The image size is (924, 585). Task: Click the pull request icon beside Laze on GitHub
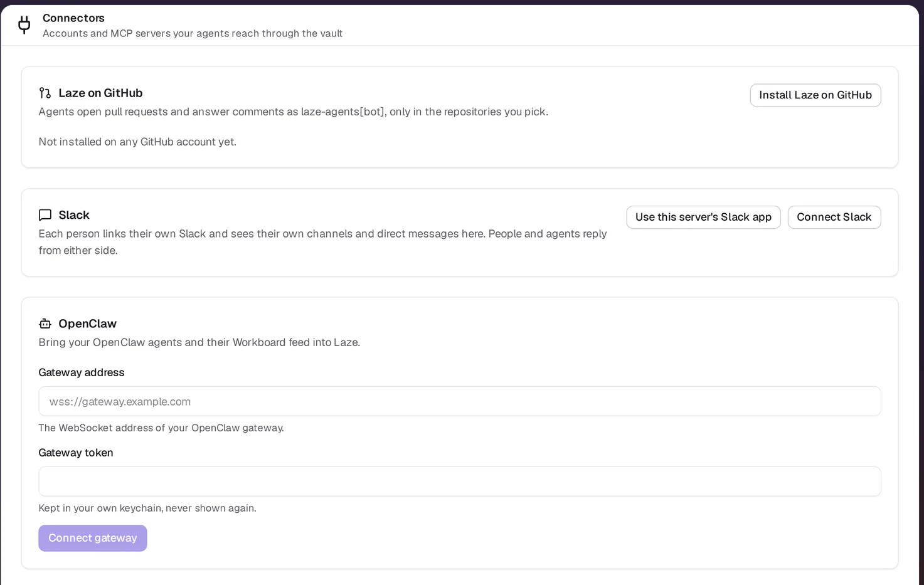pos(45,93)
